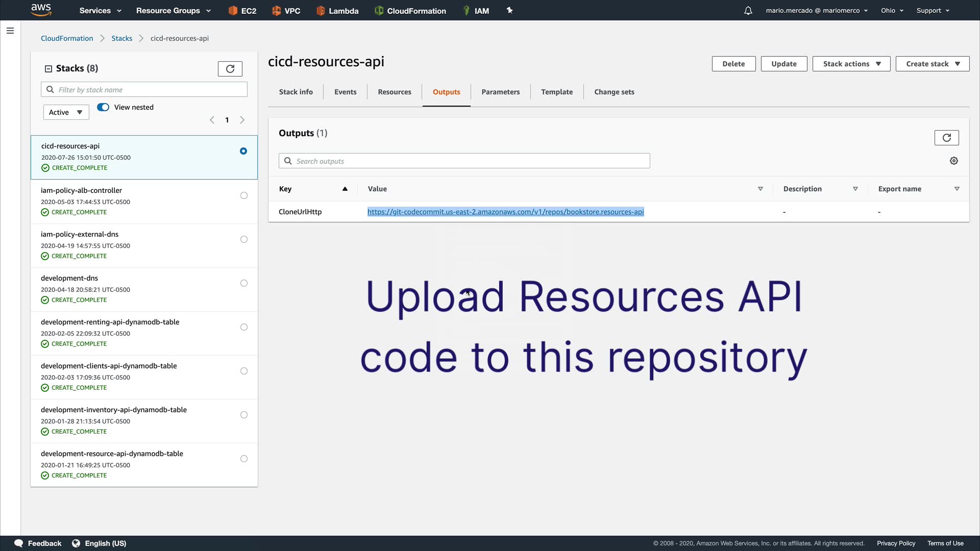Select the development-dns stack radio button
980x551 pixels.
pyautogui.click(x=244, y=283)
